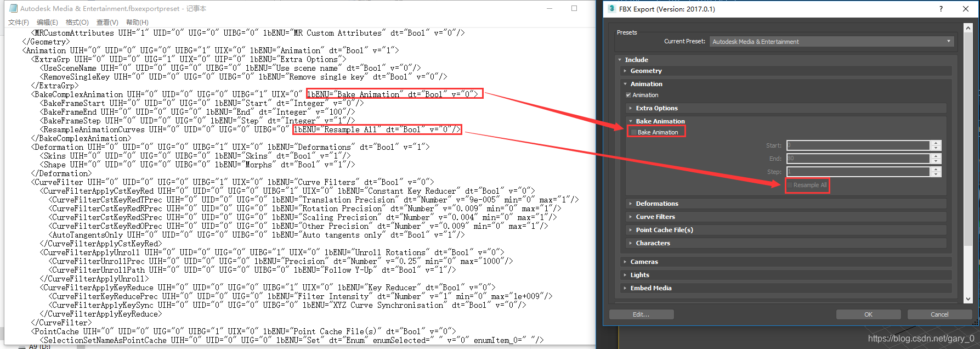This screenshot has width=980, height=349.
Task: Increment the End value with spinner
Action: coord(937,156)
